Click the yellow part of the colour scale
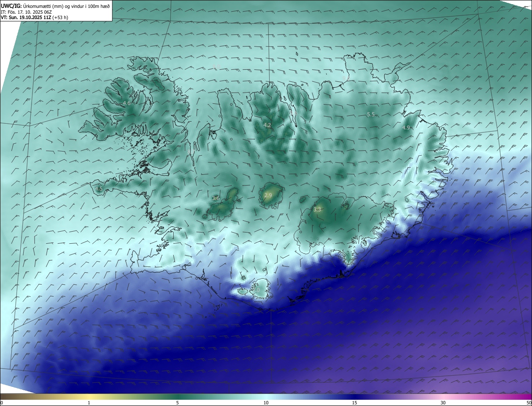The height and width of the screenshot is (406, 532). pyautogui.click(x=89, y=396)
